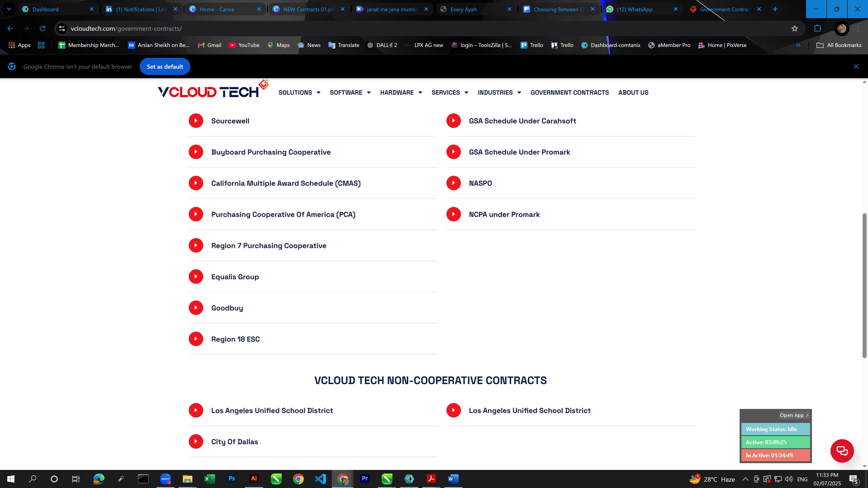Open Region 7 Purchasing Cooperative link

click(269, 246)
